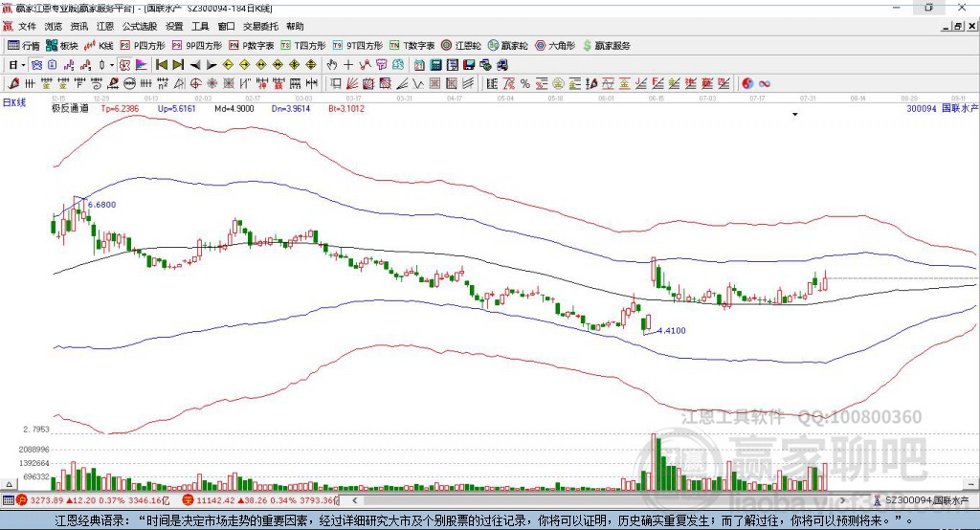The width and height of the screenshot is (980, 530).
Task: Open the 江恩 menu
Action: (x=105, y=26)
